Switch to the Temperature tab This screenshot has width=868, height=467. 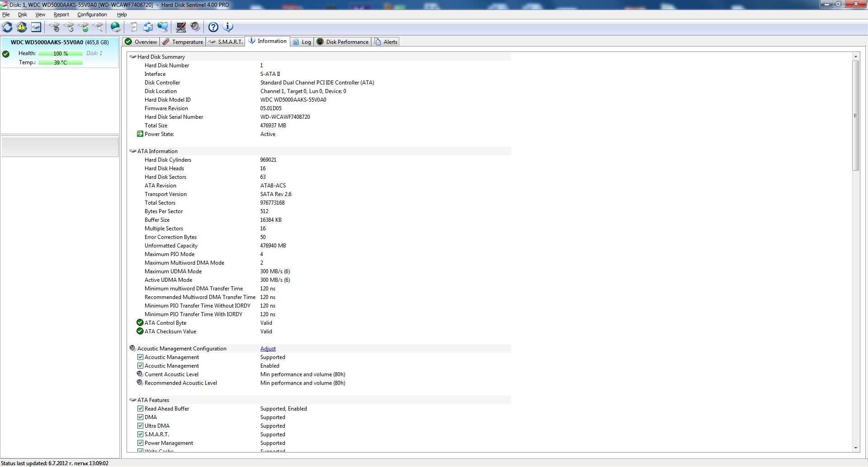coord(183,42)
